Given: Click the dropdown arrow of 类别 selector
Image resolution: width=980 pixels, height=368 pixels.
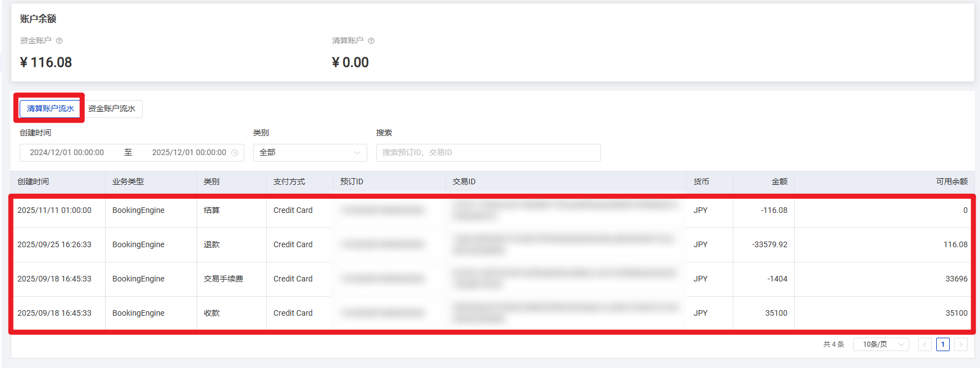Looking at the screenshot, I should coord(357,152).
